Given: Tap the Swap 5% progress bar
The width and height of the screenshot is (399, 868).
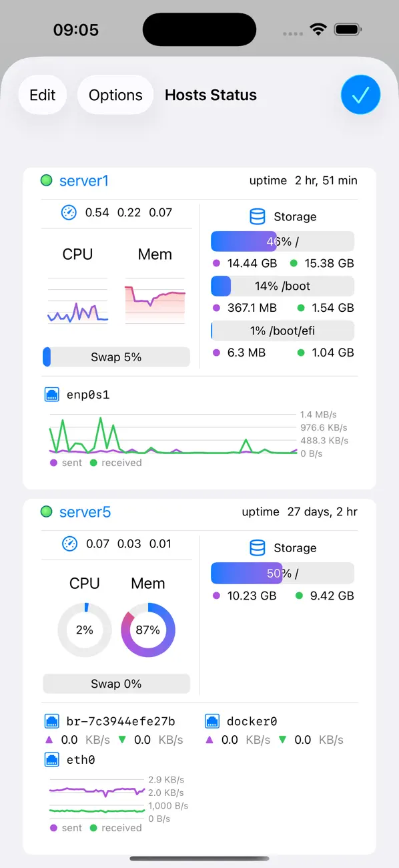Looking at the screenshot, I should click(116, 357).
